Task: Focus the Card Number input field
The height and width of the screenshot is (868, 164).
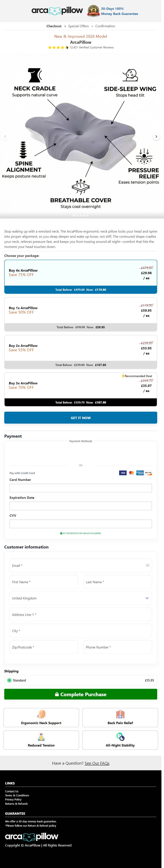Action: coord(81,488)
